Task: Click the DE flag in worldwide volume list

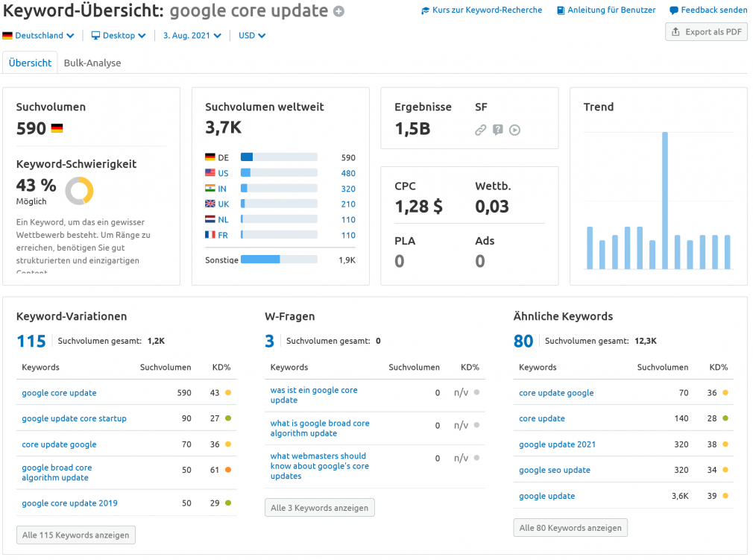Action: click(x=209, y=157)
